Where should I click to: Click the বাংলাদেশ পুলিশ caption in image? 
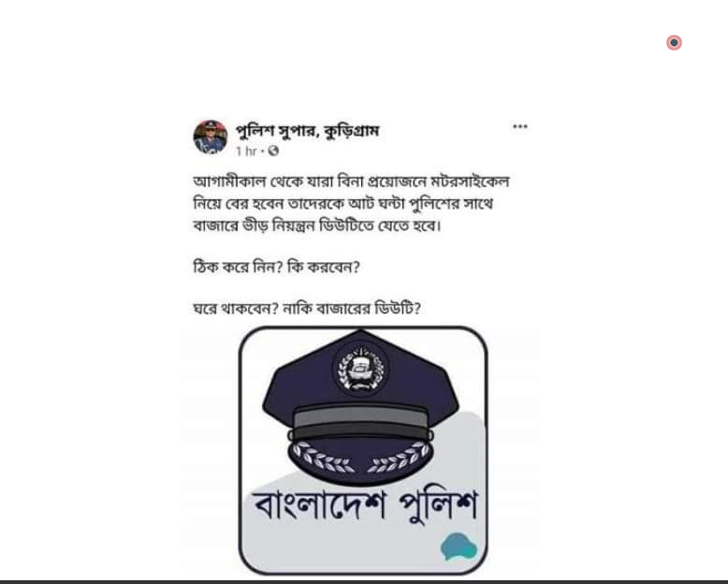click(x=365, y=505)
